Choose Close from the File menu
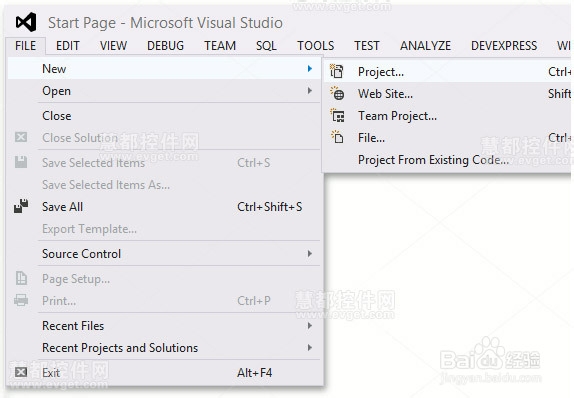The height and width of the screenshot is (398, 574). (164, 116)
